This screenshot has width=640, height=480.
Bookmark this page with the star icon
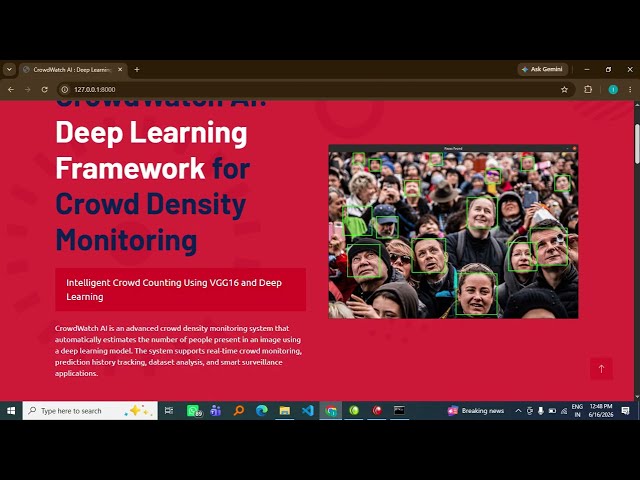coord(564,89)
